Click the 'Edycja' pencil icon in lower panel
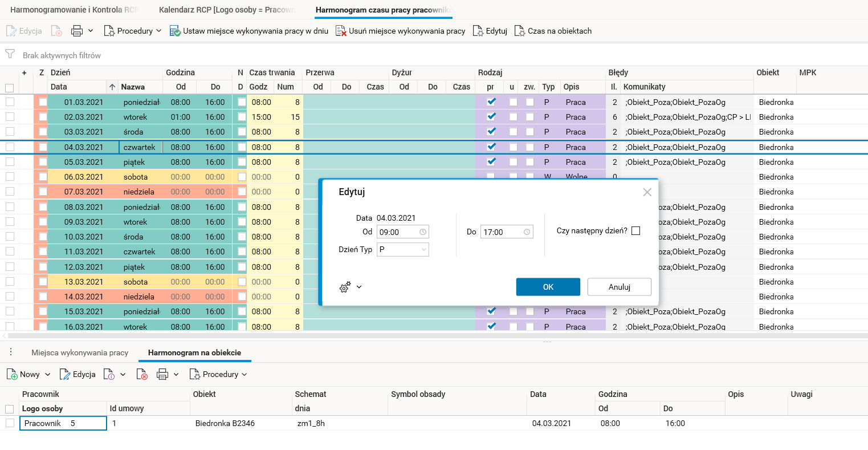This screenshot has height=450, width=868. pos(65,374)
